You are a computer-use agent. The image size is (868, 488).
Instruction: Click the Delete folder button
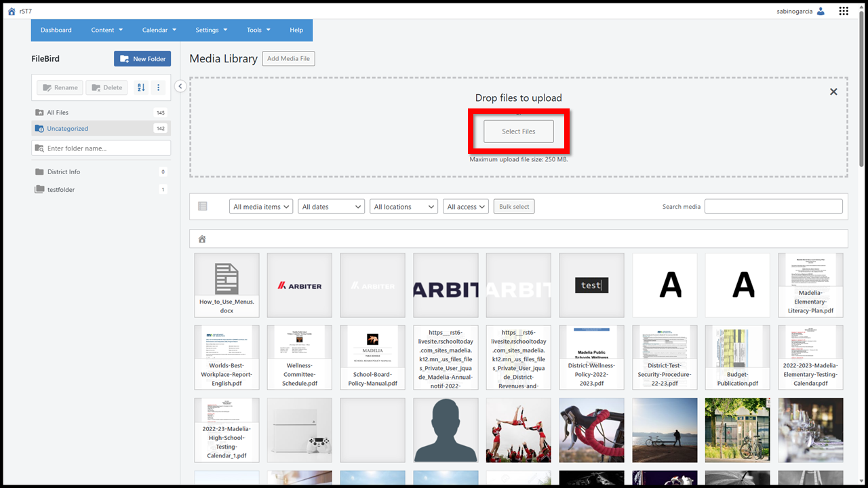point(106,87)
